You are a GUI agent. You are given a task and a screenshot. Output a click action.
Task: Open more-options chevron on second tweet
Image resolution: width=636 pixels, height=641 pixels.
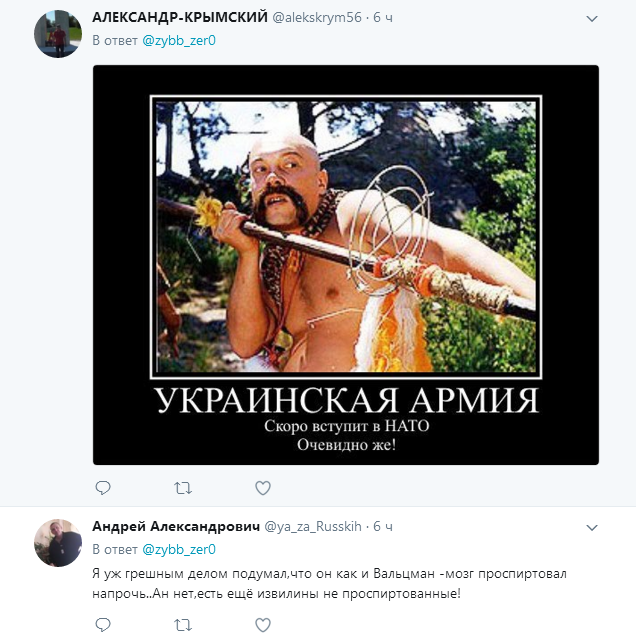click(x=591, y=527)
